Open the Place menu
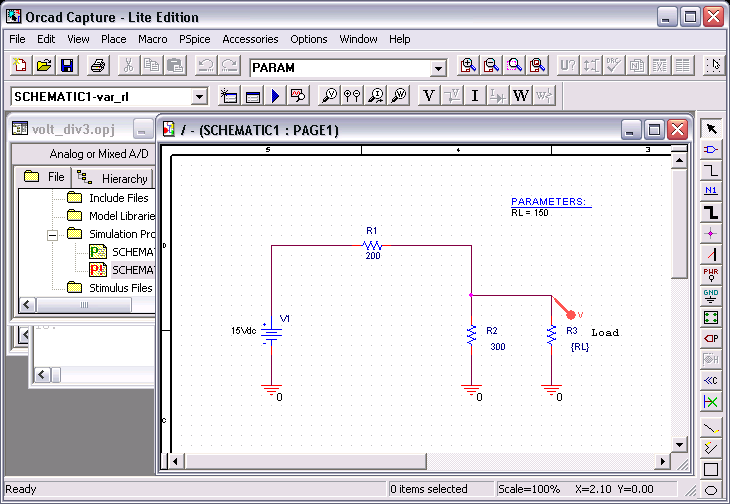Viewport: 730px width, 504px height. pos(114,39)
